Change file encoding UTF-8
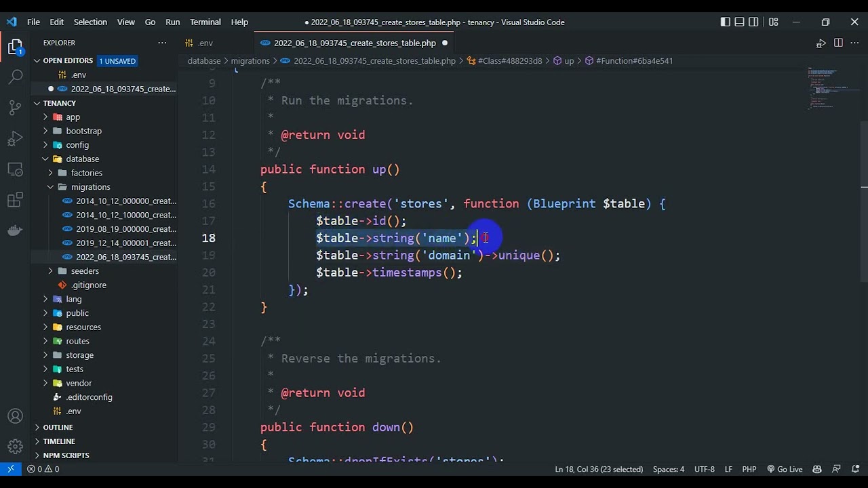The width and height of the screenshot is (868, 488). click(705, 469)
